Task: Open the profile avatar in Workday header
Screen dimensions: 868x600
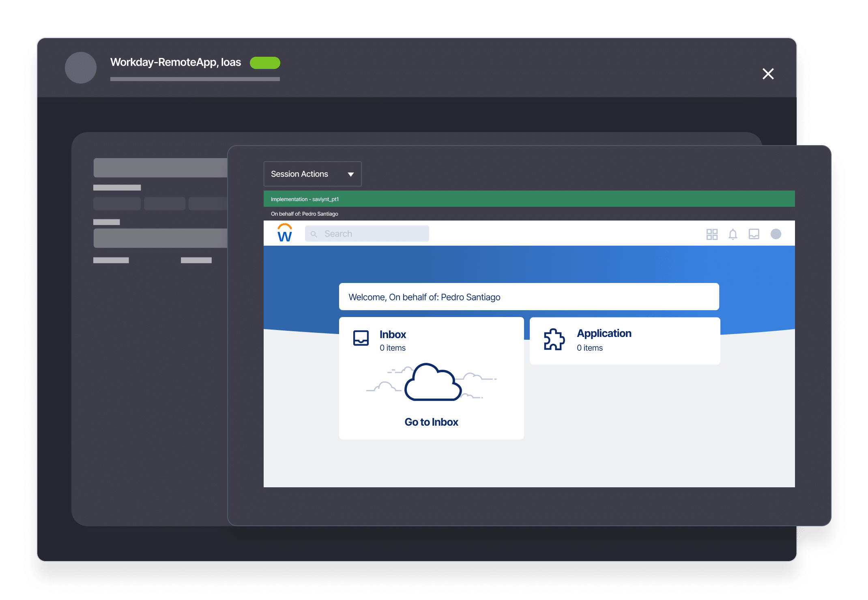Action: point(776,234)
